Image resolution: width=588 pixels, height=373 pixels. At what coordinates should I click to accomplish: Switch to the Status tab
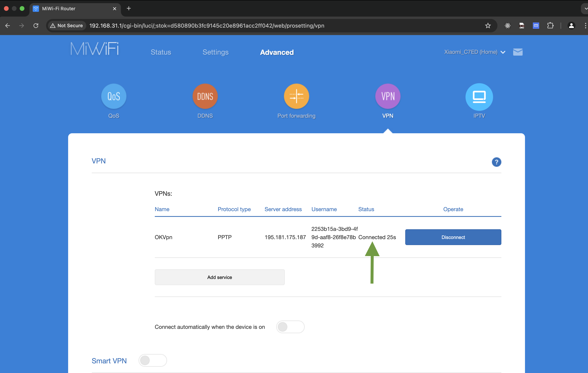pos(161,52)
